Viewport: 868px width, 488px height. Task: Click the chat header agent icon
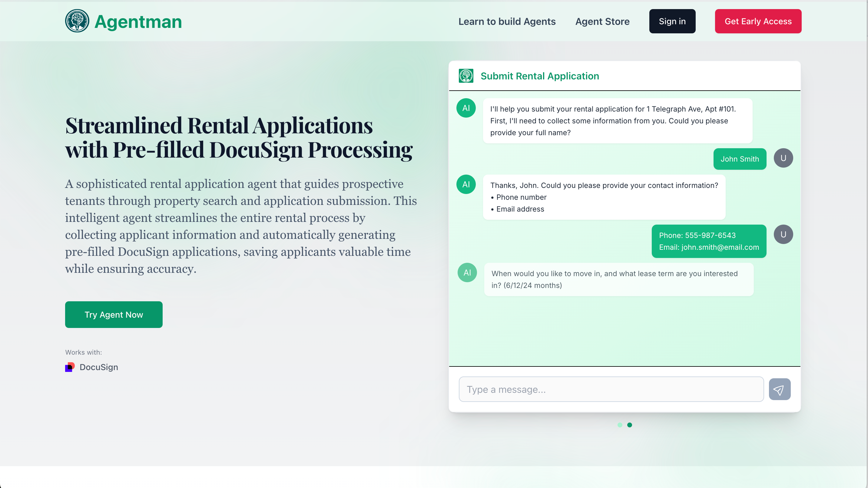tap(466, 76)
